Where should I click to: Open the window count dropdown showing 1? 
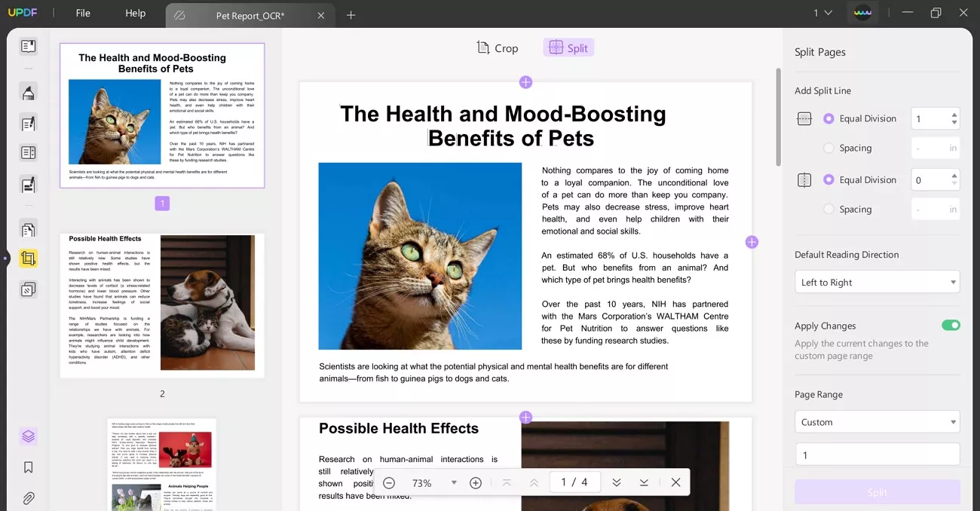[x=822, y=13]
